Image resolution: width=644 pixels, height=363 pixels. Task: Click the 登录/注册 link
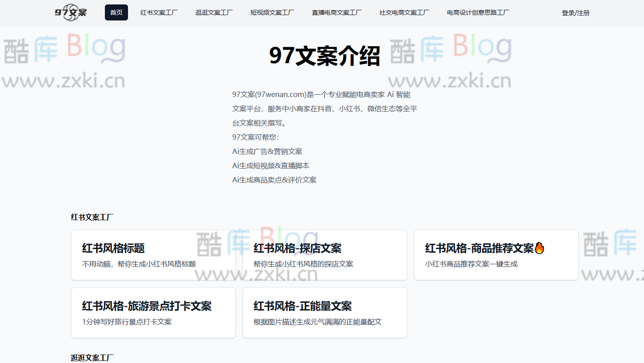575,12
